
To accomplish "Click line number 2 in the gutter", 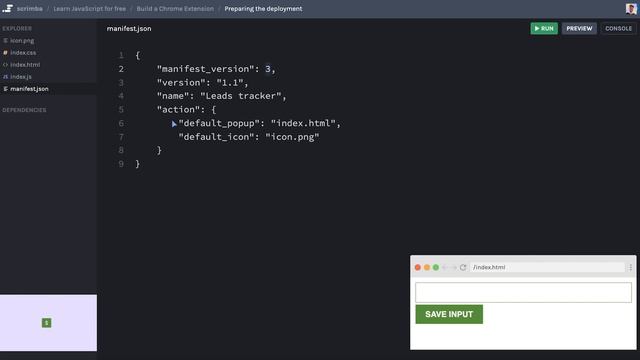I will click(121, 69).
